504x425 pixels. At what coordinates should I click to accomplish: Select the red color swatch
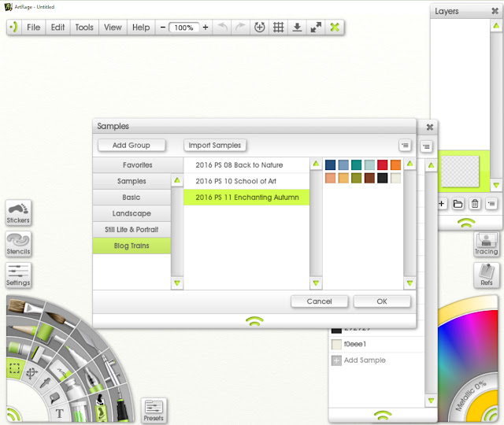click(x=383, y=164)
